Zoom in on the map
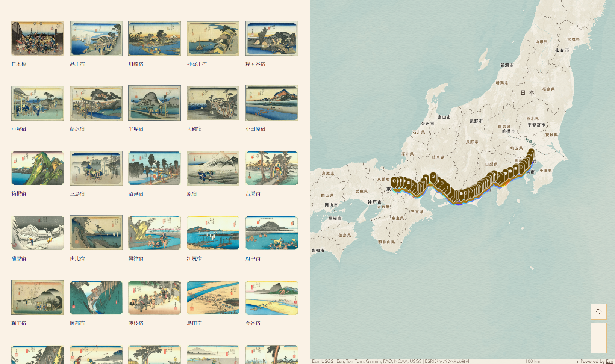 click(598, 331)
